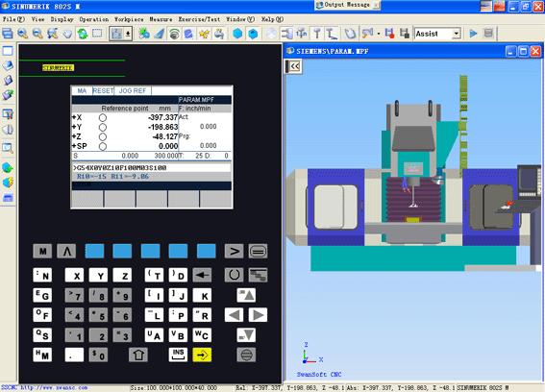Viewport: 545px width, 392px height.
Task: Click the pan hand toolbar icon
Action: point(67,34)
